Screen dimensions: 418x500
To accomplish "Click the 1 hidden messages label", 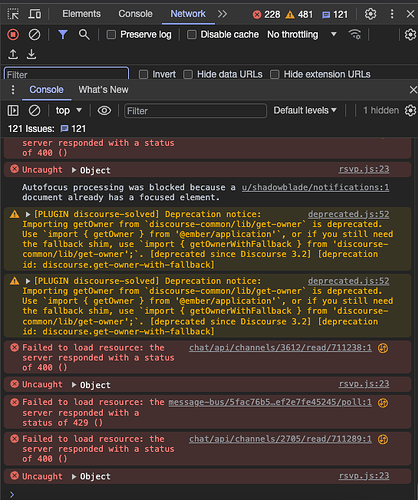I will pyautogui.click(x=381, y=111).
